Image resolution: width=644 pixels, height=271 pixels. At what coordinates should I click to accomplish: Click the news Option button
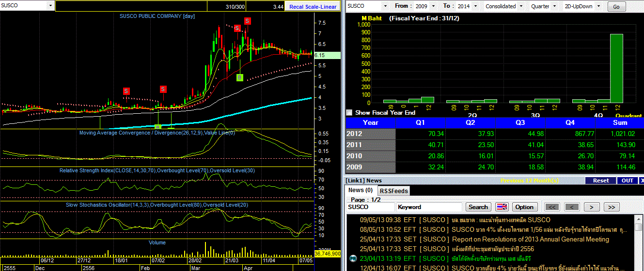[x=524, y=207]
